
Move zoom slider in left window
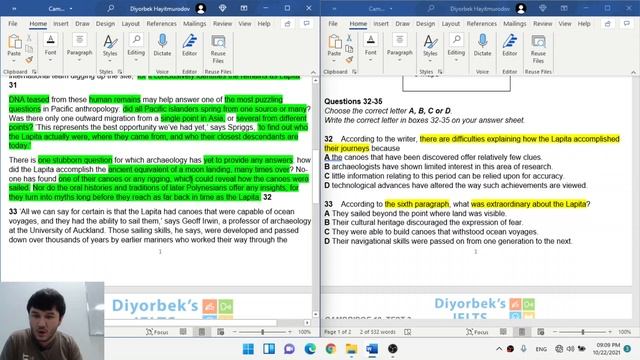click(262, 332)
